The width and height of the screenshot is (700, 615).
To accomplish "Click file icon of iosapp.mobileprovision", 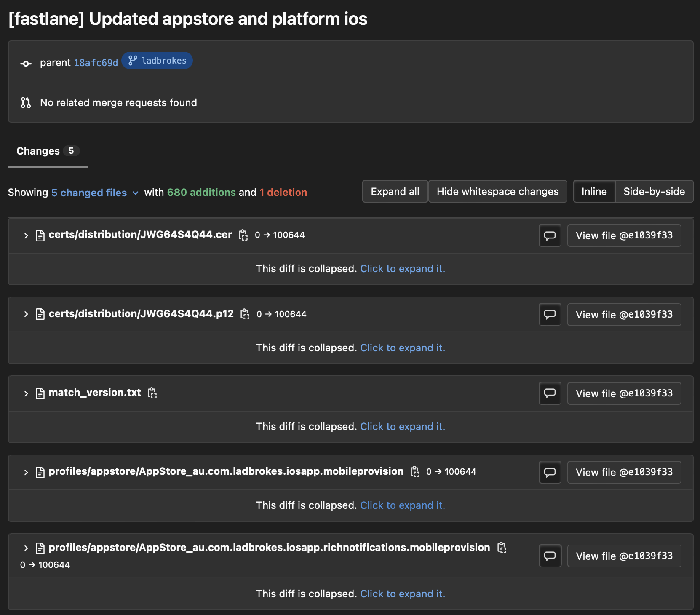I will (x=40, y=472).
